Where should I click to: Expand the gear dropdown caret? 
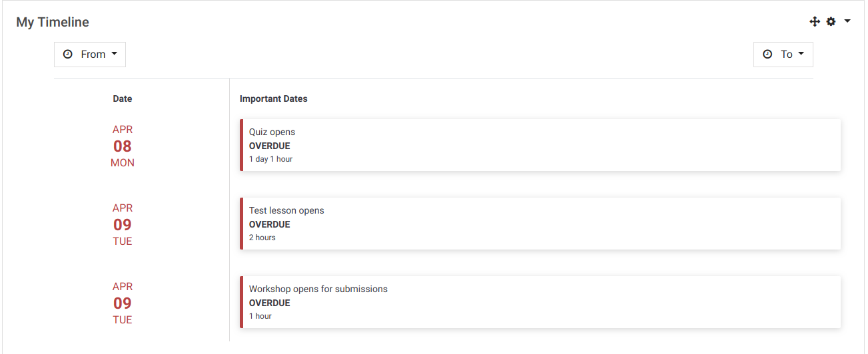point(847,21)
